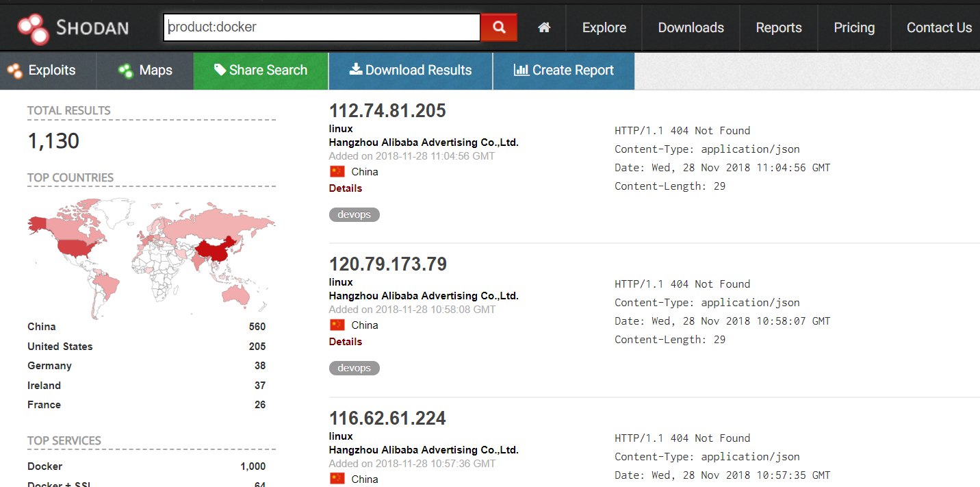Click China flag under 112.74.81.205
This screenshot has width=980, height=487.
tap(337, 171)
